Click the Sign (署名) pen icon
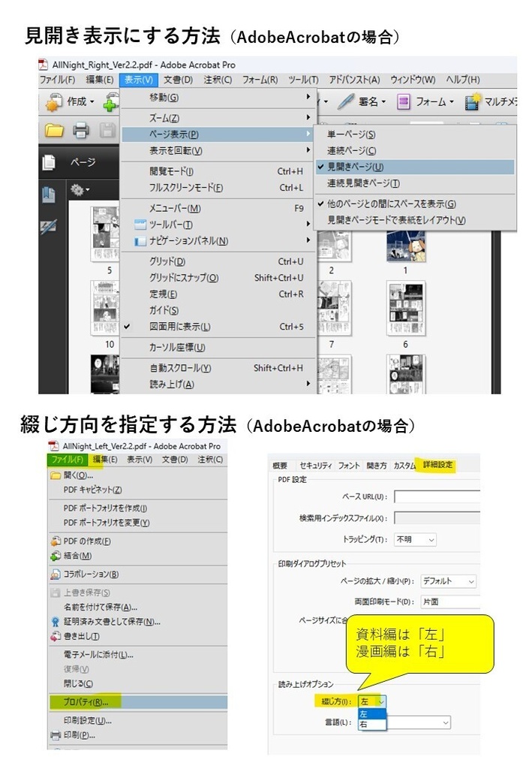Image resolution: width=532 pixels, height=769 pixels. (x=346, y=101)
